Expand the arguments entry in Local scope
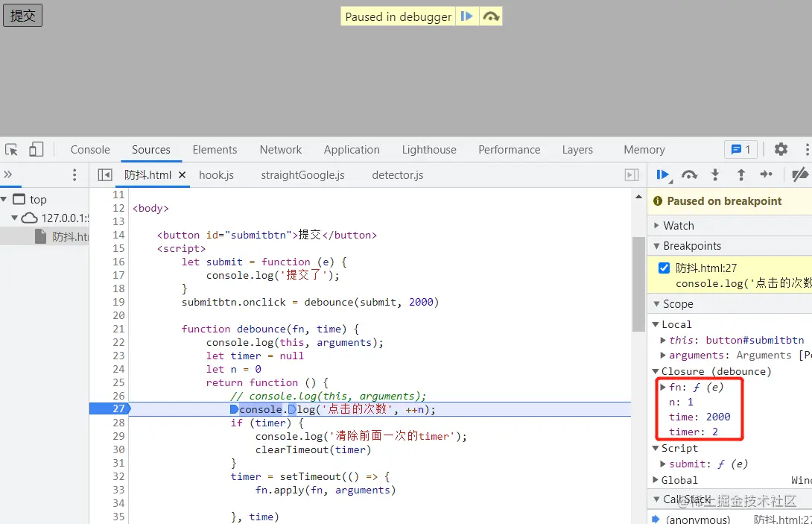 coord(663,355)
